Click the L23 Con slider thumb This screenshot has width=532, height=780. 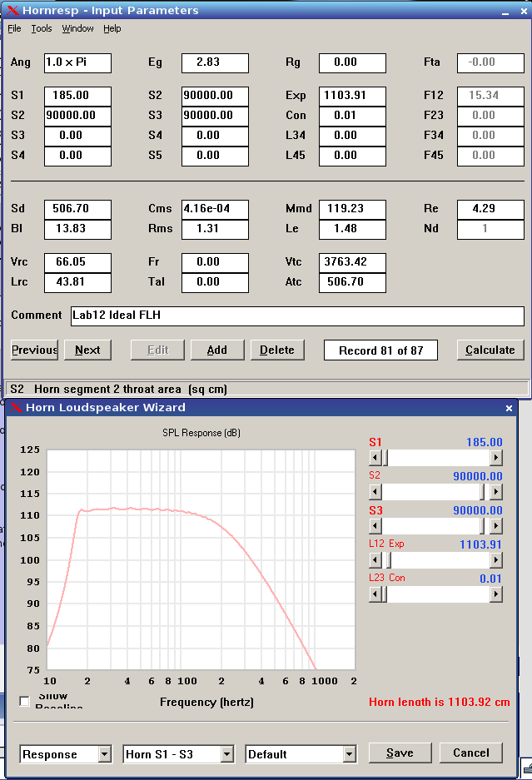384,594
